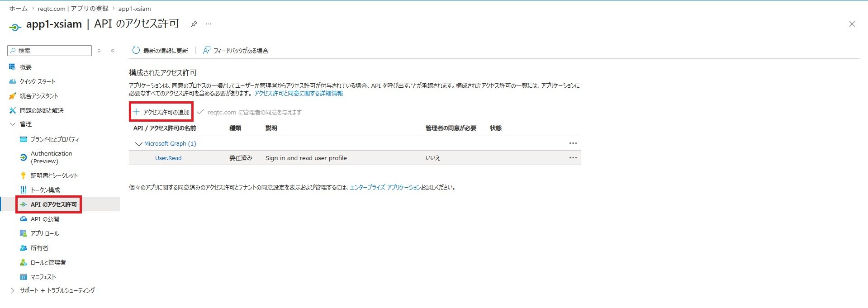868x308 pixels.
Task: Click reqtc.com に管理者の同意を与えます
Action: [249, 112]
